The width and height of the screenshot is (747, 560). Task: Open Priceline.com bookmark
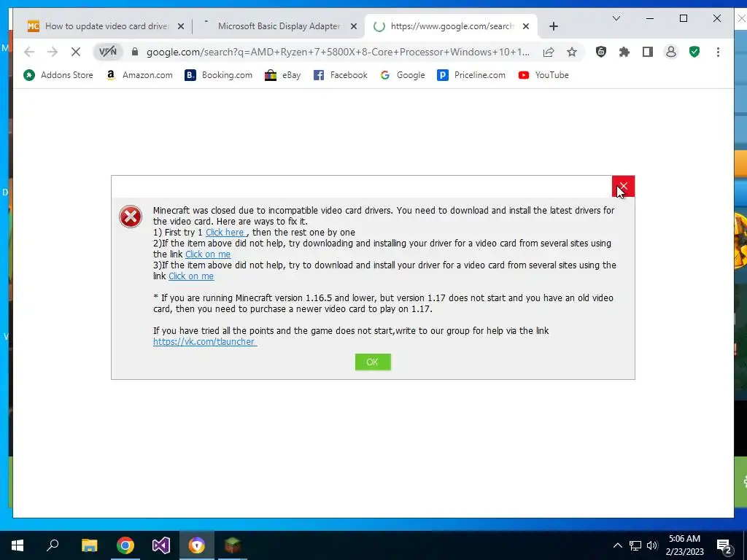[471, 75]
